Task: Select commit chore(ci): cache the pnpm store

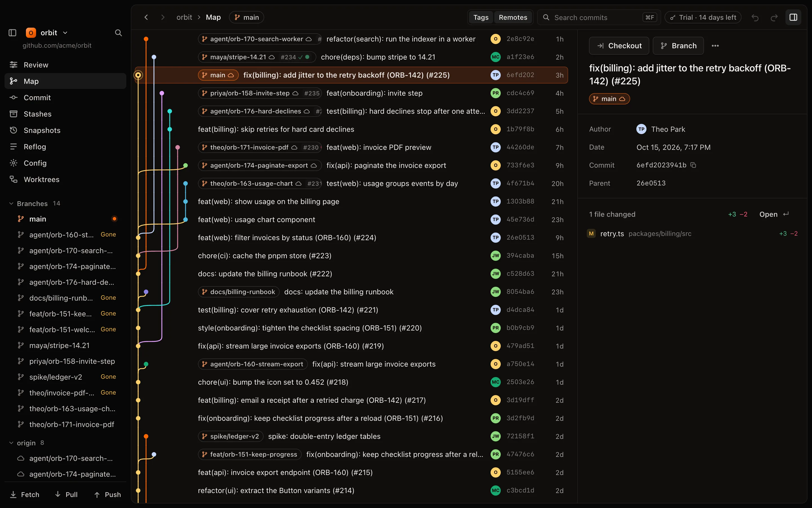Action: [x=351, y=256]
